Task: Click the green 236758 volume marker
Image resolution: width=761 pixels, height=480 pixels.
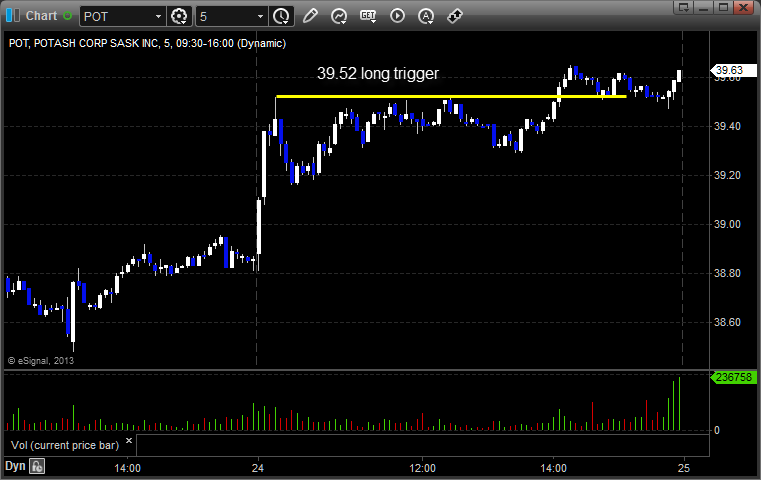Action: (734, 377)
